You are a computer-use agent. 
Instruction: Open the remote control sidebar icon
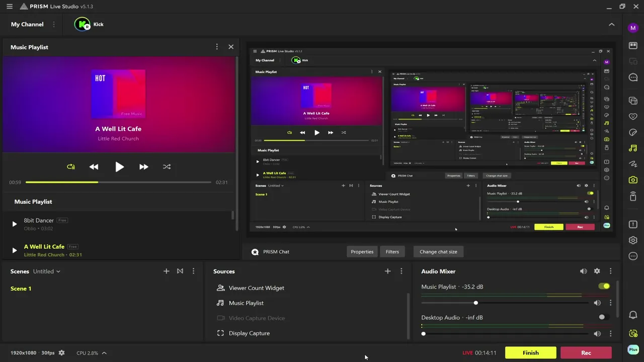pos(633,196)
